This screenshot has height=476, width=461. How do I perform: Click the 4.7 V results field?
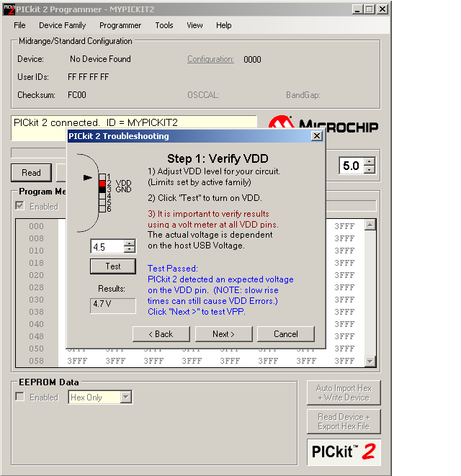tap(112, 305)
